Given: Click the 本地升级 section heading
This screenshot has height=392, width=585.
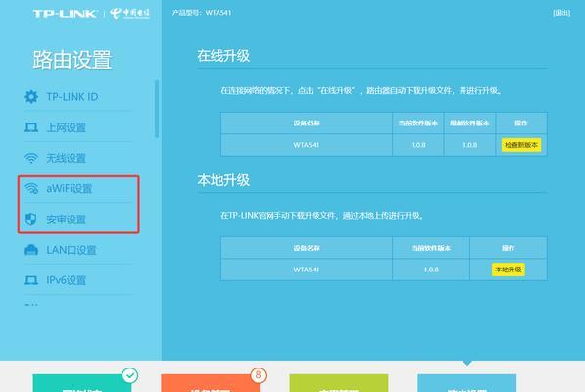Looking at the screenshot, I should point(223,180).
